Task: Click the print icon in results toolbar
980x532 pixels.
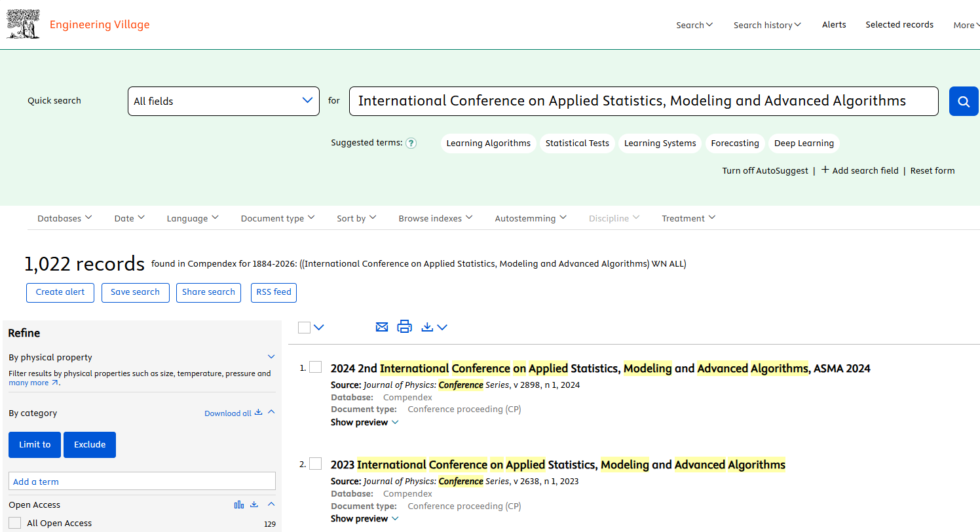Action: pyautogui.click(x=405, y=326)
